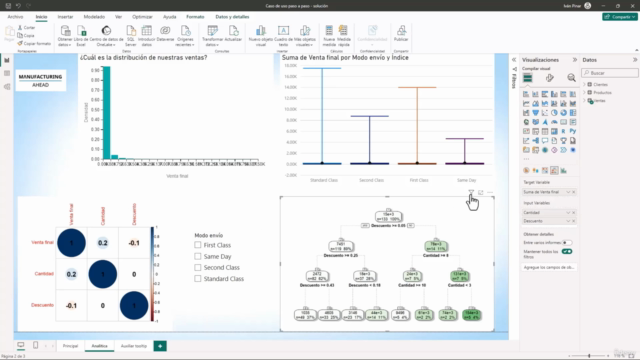This screenshot has width=640, height=360.
Task: Open the analytics magnifier tab
Action: click(x=571, y=78)
